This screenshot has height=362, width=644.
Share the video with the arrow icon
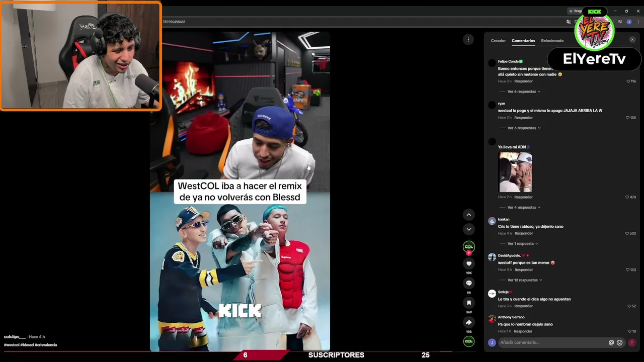(469, 322)
